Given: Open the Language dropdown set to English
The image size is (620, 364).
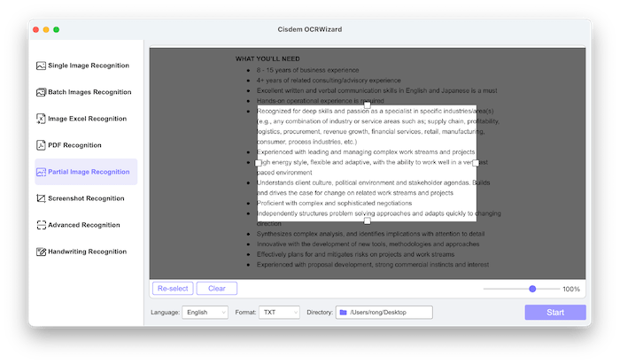Looking at the screenshot, I should coord(204,313).
